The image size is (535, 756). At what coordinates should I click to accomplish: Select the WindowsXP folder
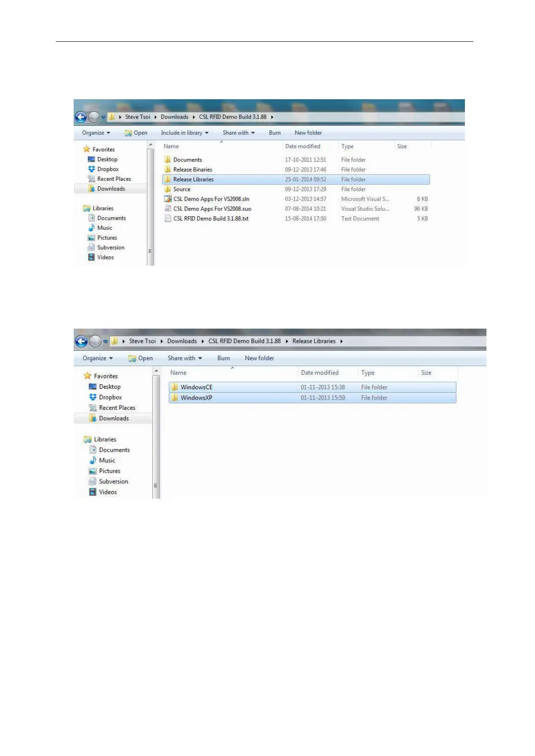(x=313, y=398)
